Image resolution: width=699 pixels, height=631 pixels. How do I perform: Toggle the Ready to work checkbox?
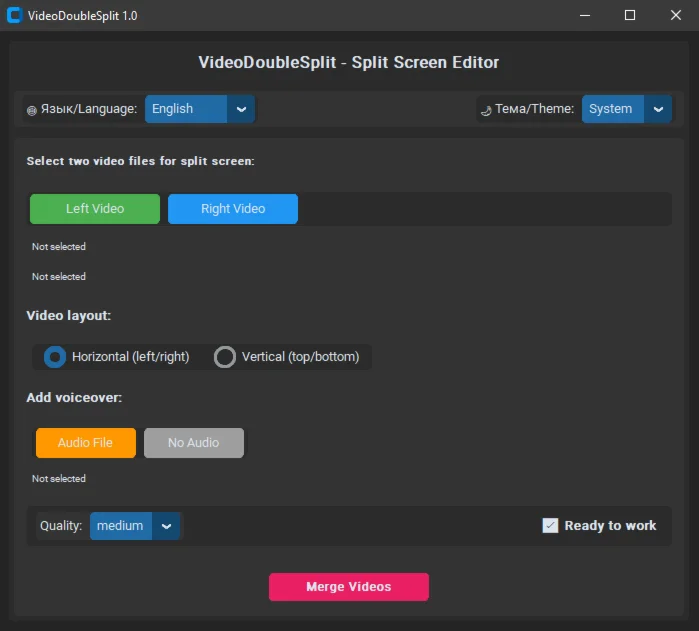tap(550, 526)
